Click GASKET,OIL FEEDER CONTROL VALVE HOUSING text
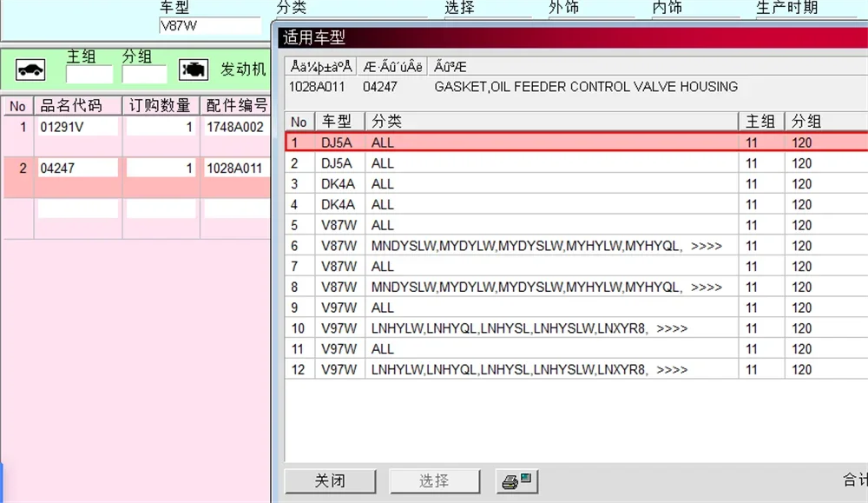868x503 pixels. [586, 86]
